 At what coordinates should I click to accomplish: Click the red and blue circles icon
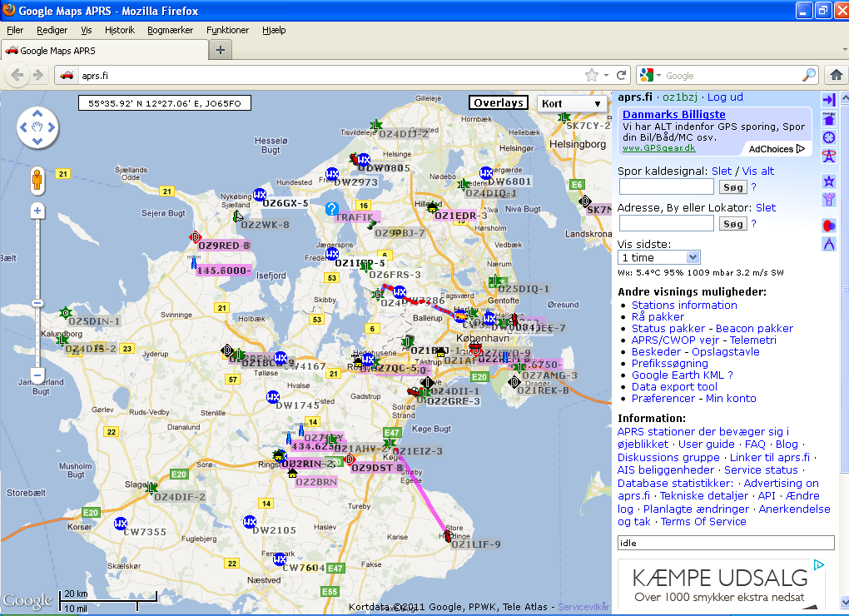(x=828, y=226)
